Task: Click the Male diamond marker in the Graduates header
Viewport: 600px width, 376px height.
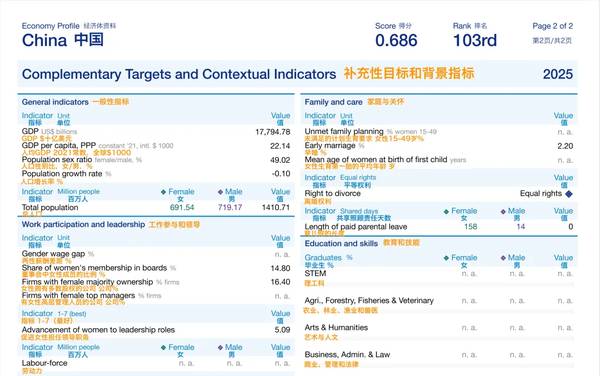Action: (503, 258)
